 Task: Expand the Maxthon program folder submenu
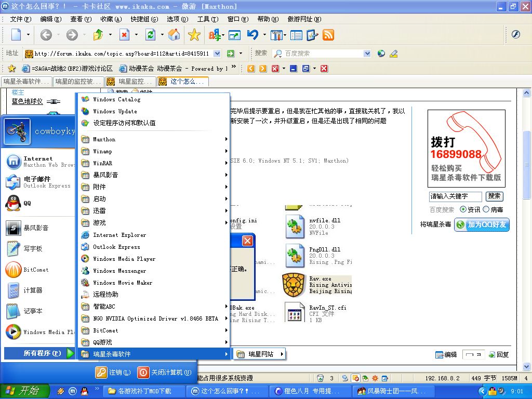pyautogui.click(x=154, y=139)
